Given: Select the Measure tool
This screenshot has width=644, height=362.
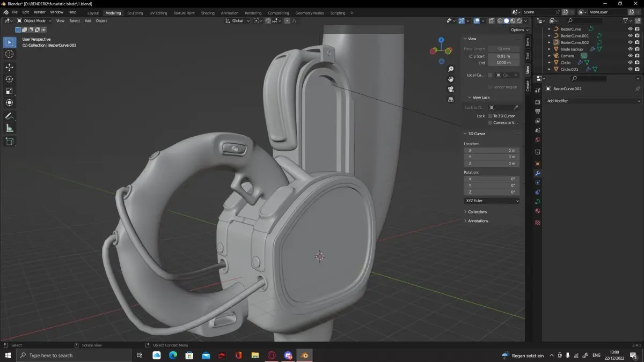Looking at the screenshot, I should [x=10, y=128].
